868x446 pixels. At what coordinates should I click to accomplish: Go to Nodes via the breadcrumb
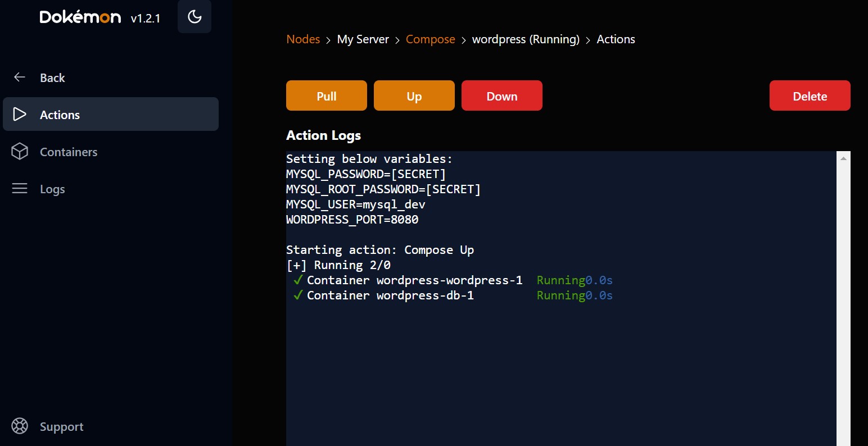point(303,39)
